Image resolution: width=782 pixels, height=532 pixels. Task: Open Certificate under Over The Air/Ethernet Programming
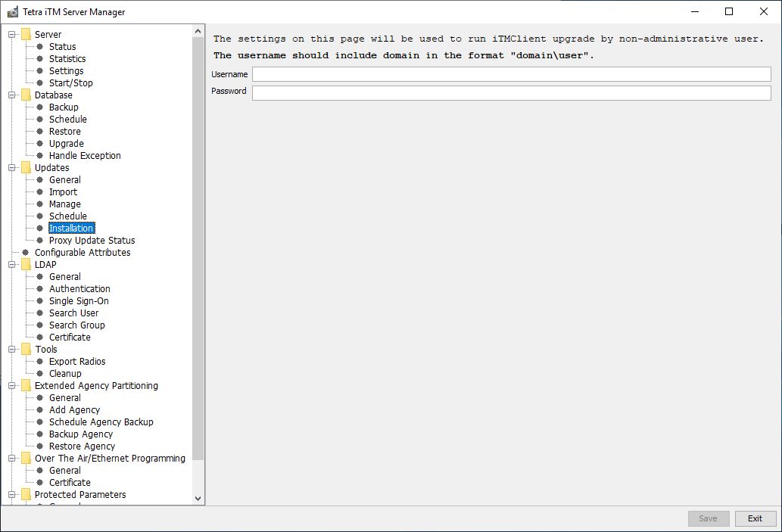coord(70,483)
